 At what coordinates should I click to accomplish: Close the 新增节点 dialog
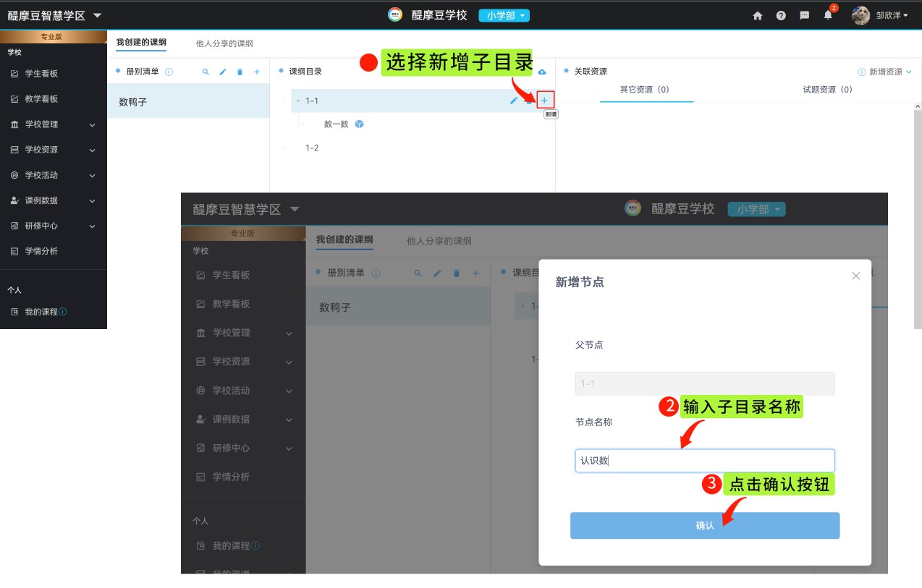pos(856,276)
